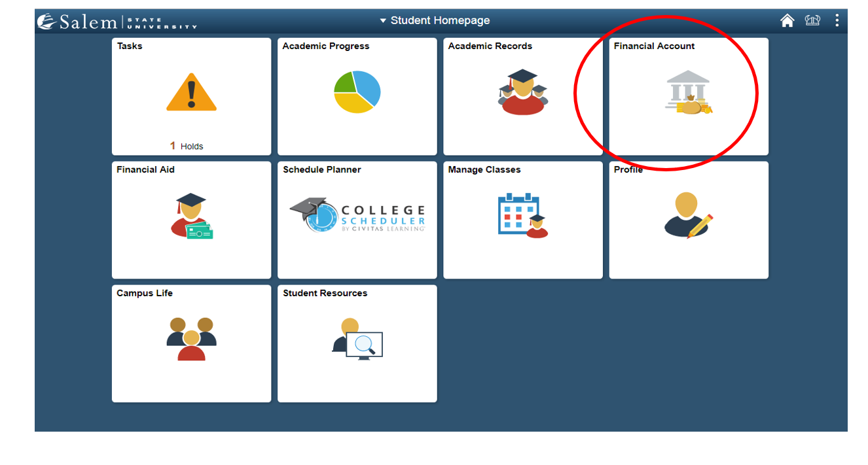
Task: Click the Tasks tile title
Action: pos(130,46)
